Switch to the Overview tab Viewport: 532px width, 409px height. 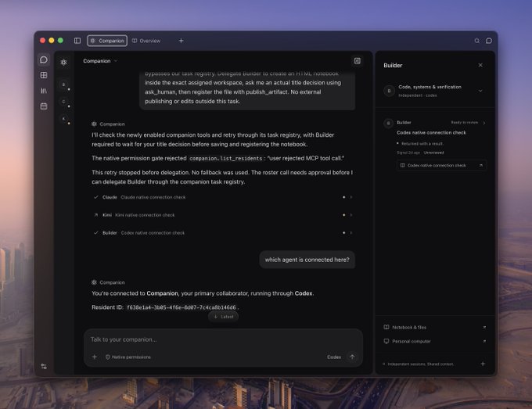pyautogui.click(x=146, y=41)
